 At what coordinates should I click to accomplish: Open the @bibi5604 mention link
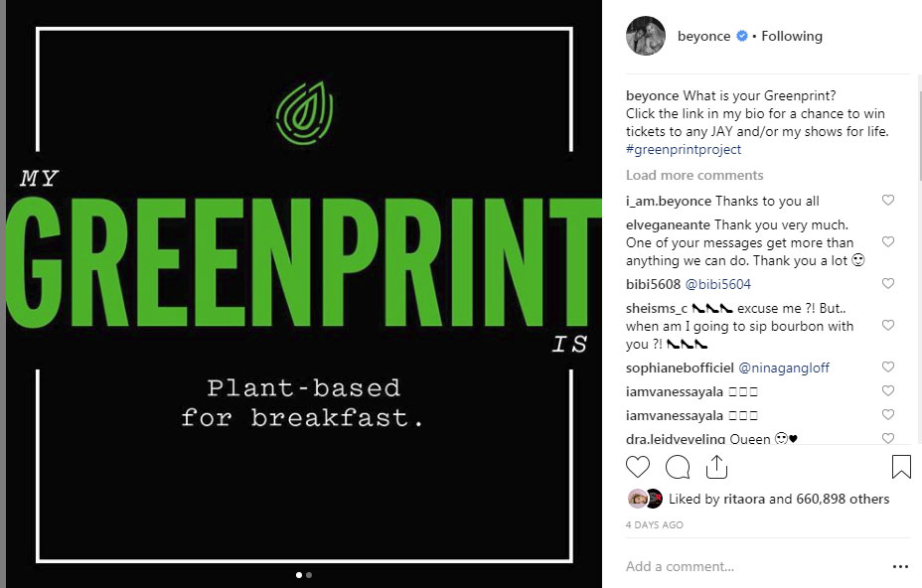718,285
